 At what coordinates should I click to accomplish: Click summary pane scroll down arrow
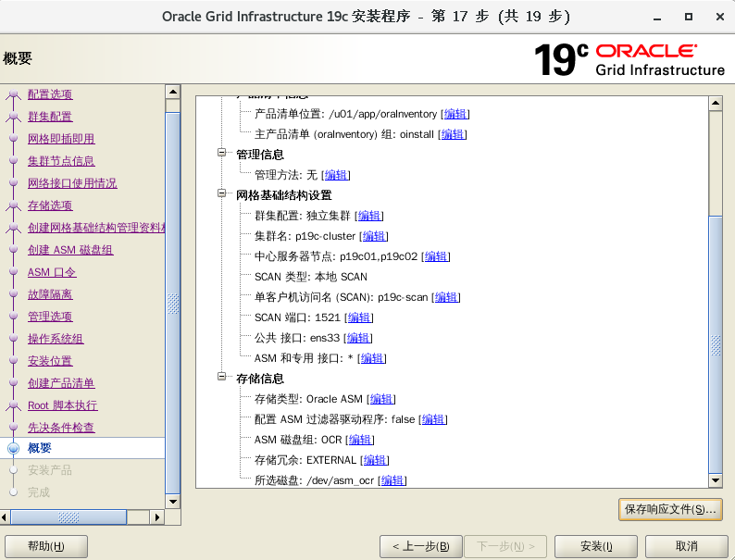click(x=716, y=480)
